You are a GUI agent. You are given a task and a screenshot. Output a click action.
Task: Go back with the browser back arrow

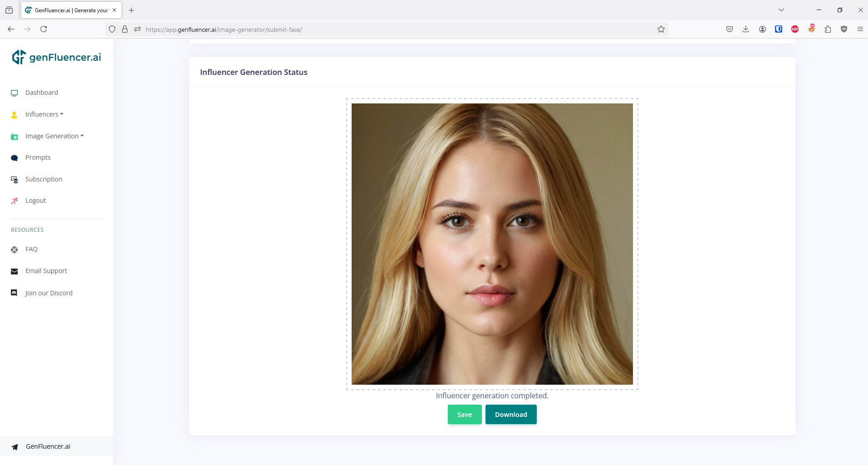pyautogui.click(x=11, y=29)
